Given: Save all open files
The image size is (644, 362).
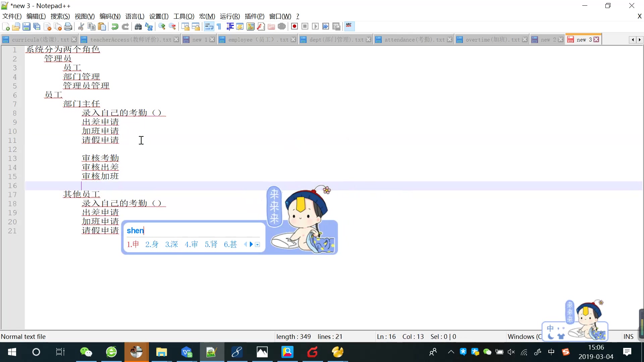Looking at the screenshot, I should pos(37,26).
